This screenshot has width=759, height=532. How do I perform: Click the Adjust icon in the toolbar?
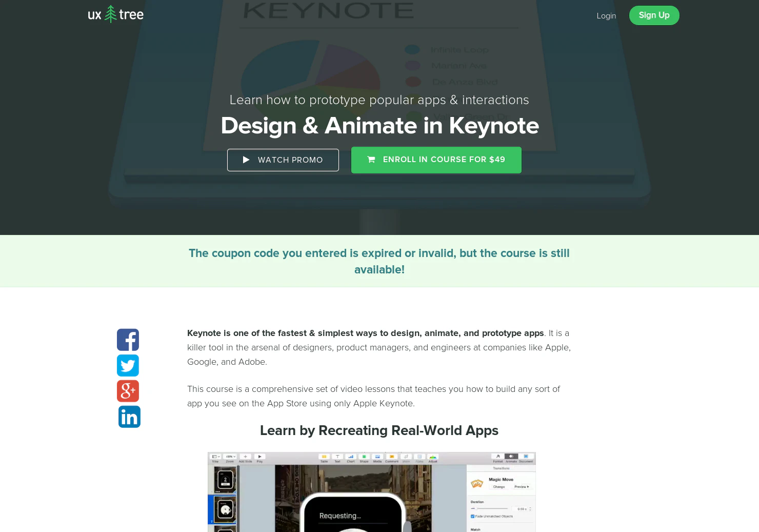point(433,456)
